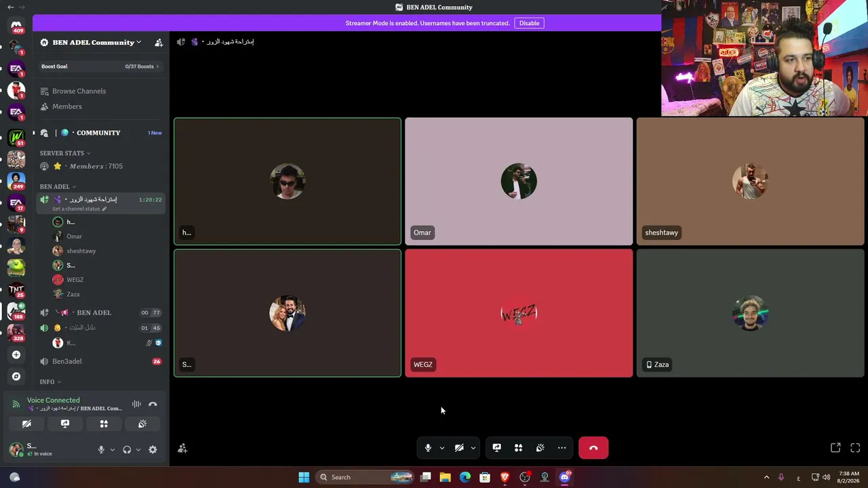Open the connection quality signal icon
Image resolution: width=868 pixels, height=488 pixels.
click(16, 405)
